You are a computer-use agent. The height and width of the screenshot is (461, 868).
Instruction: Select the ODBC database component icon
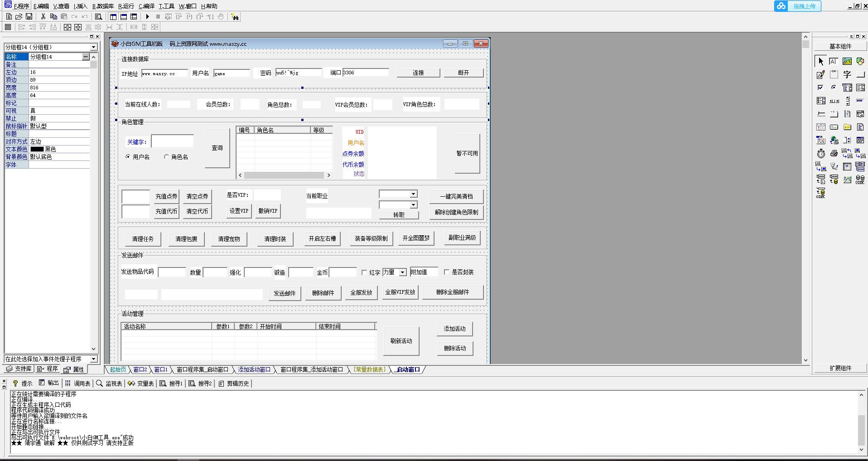click(x=860, y=180)
